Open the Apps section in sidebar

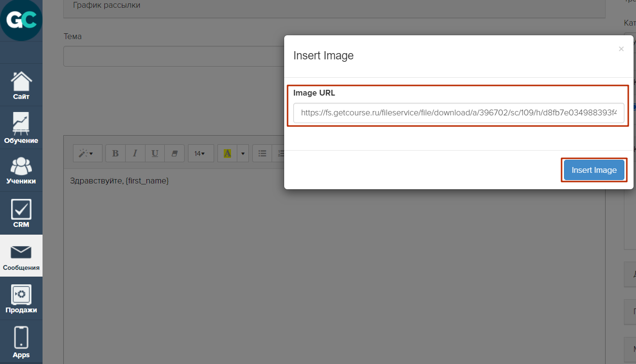[x=21, y=341]
